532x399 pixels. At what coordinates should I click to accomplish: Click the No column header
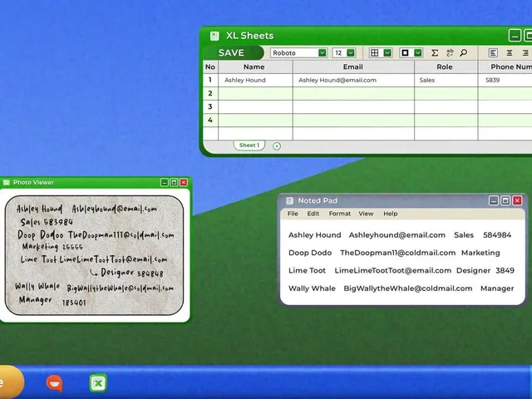click(x=210, y=66)
